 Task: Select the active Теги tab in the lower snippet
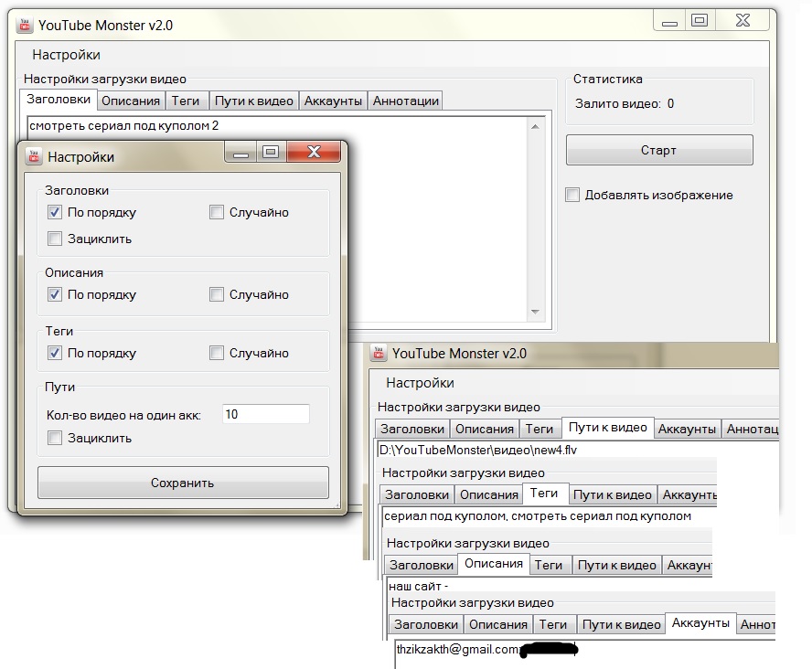pos(544,494)
